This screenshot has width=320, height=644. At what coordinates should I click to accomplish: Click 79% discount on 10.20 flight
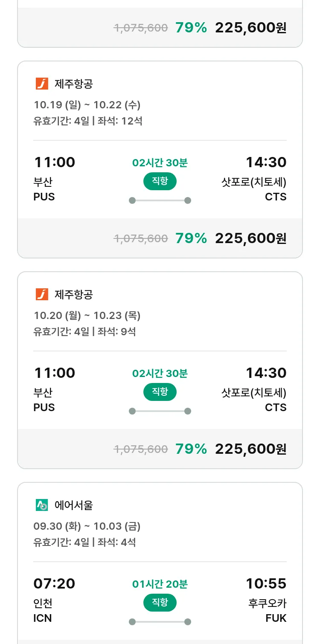coord(191,449)
